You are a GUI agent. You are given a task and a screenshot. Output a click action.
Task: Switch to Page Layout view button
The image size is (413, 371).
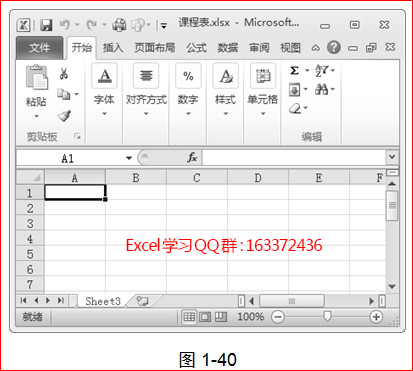[205, 317]
